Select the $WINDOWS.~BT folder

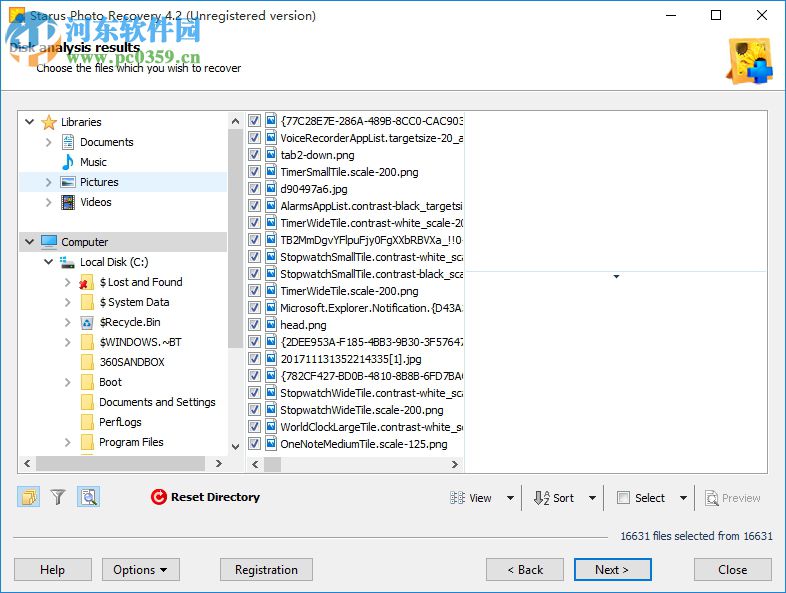pos(140,342)
